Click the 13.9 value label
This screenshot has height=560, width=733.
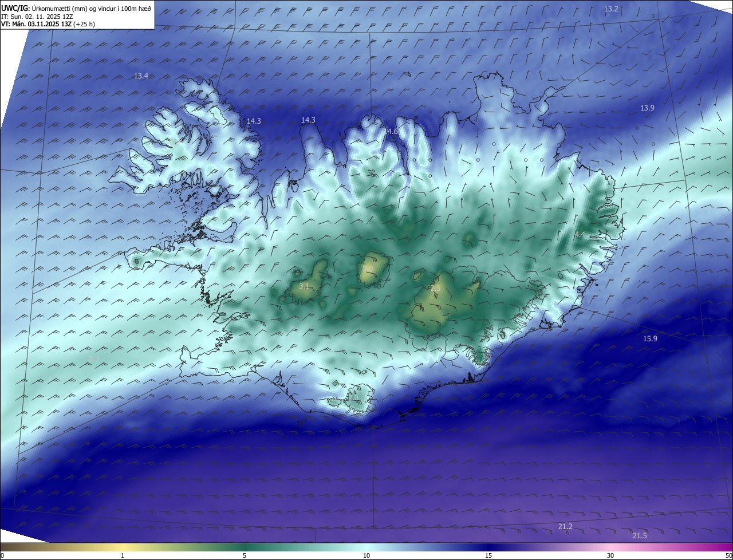647,108
